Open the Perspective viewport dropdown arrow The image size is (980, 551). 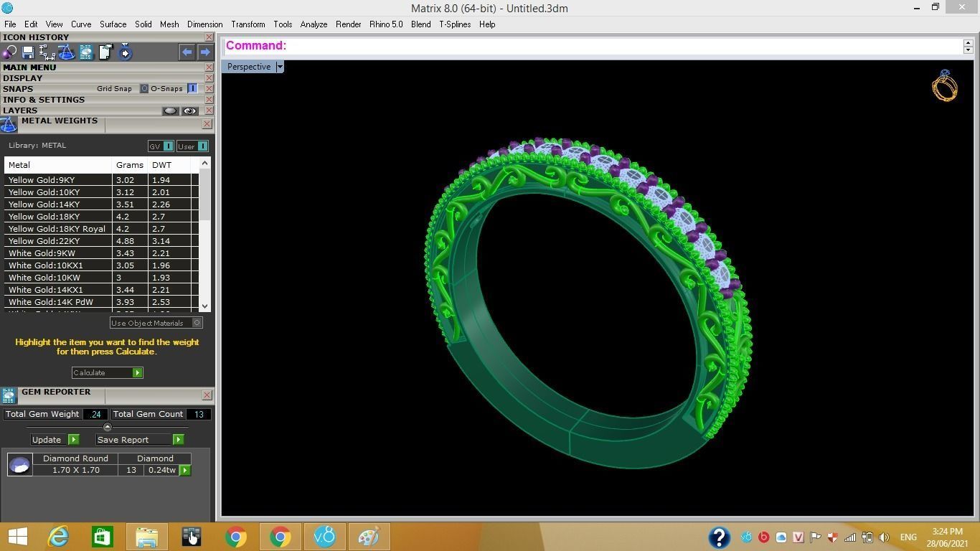tap(280, 67)
